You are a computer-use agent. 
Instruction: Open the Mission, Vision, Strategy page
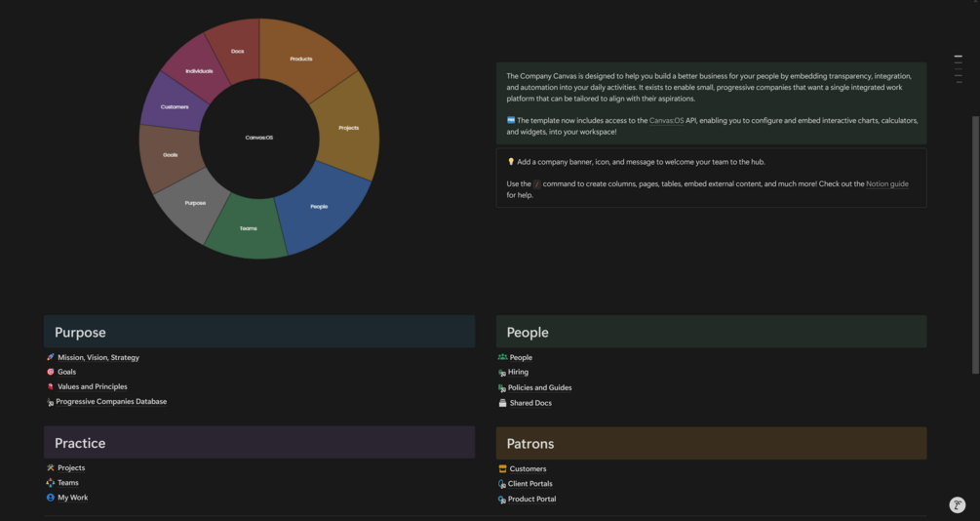click(x=98, y=358)
